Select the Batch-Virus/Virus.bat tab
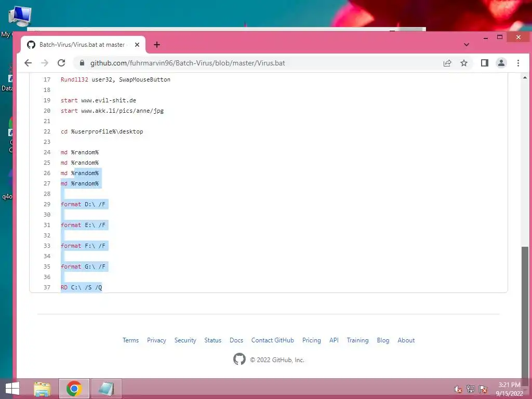 pyautogui.click(x=83, y=45)
